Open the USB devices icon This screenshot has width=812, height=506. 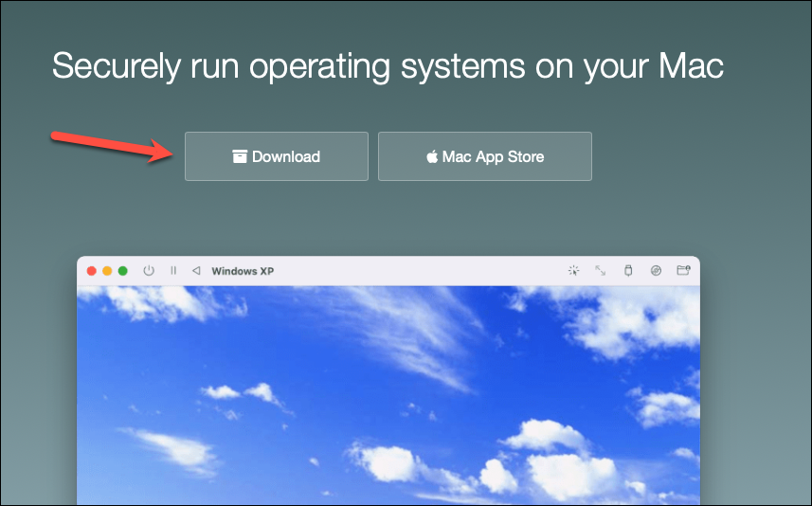click(628, 270)
